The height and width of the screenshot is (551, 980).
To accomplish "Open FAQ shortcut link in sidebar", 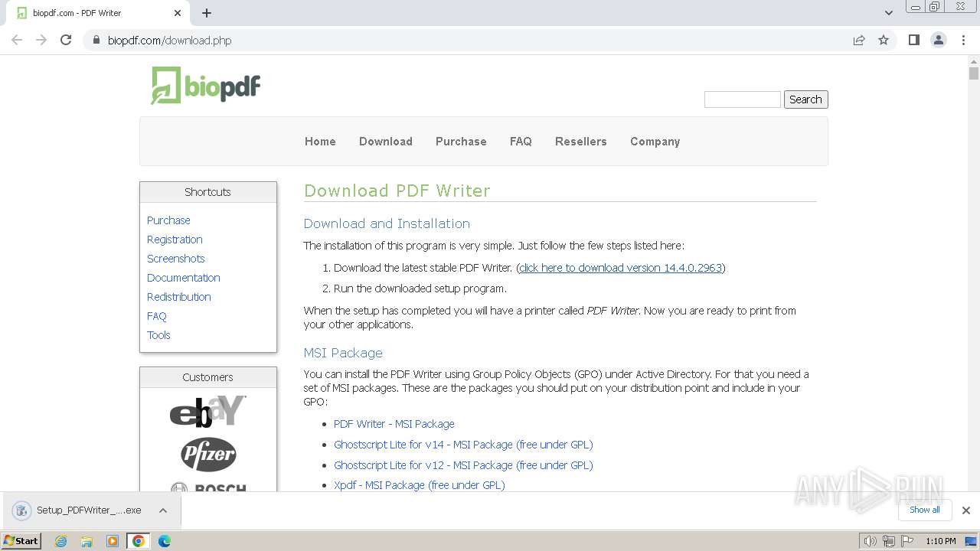I will [x=156, y=316].
